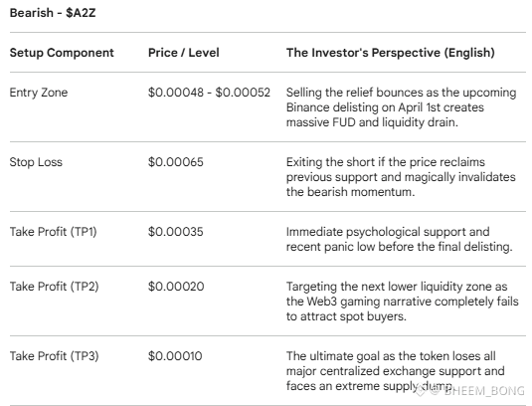Viewport: 532px width, 406px height.
Task: Click the ultimate goal description text
Action: click(x=395, y=371)
